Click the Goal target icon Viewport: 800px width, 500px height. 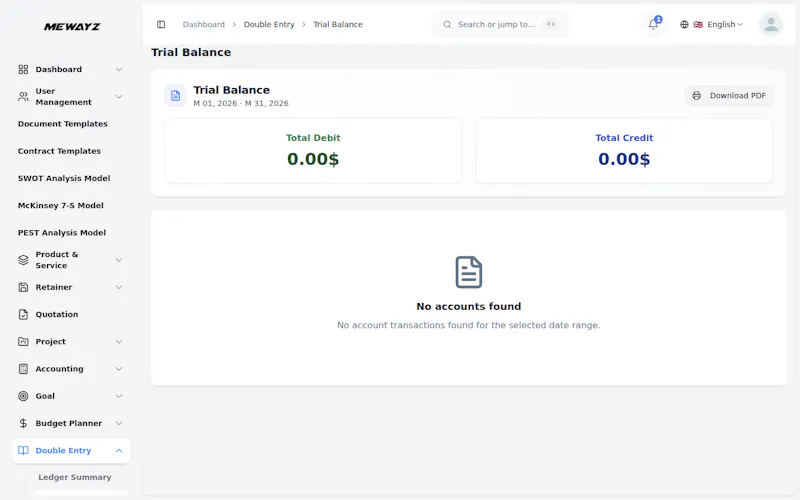tap(23, 396)
